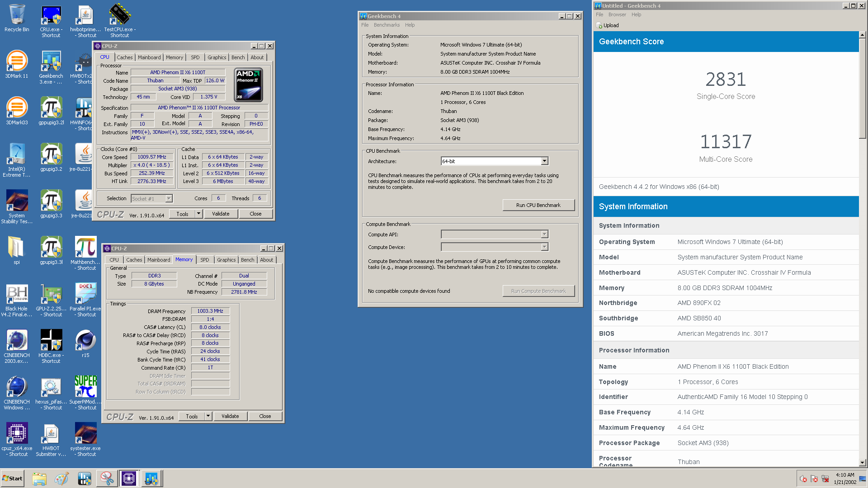Open the r15 desktop icon

point(85,344)
